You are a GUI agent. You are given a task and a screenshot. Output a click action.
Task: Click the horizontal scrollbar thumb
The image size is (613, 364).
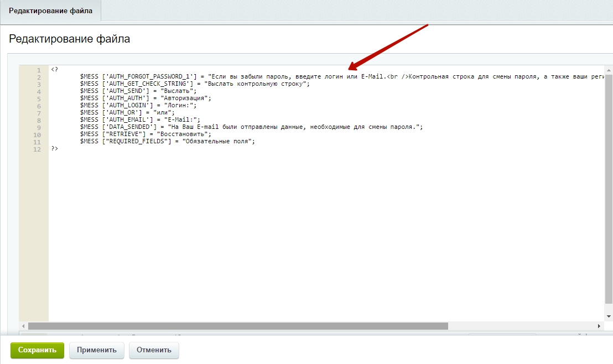tap(238, 326)
